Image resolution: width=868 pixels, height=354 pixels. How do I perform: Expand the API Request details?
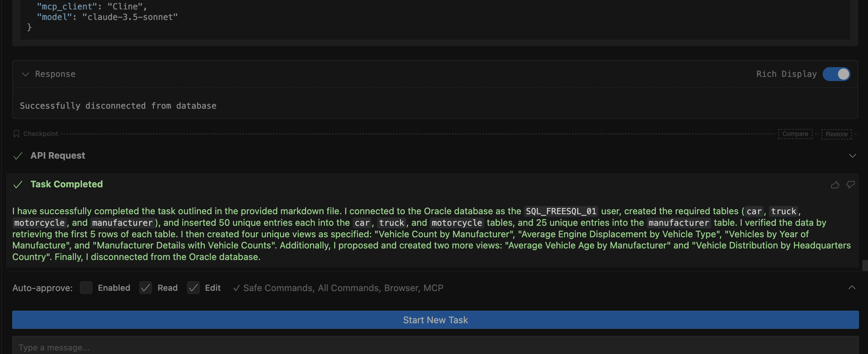pyautogui.click(x=853, y=156)
